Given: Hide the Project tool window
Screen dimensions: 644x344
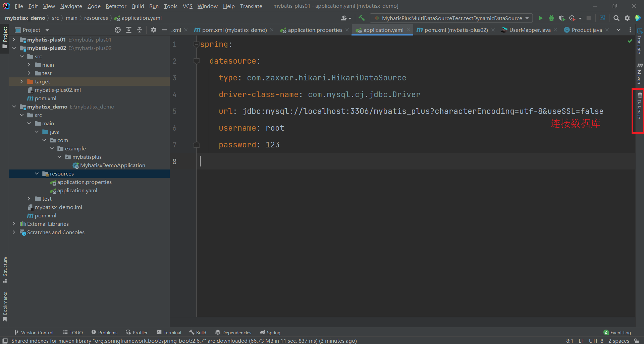Looking at the screenshot, I should tap(164, 30).
